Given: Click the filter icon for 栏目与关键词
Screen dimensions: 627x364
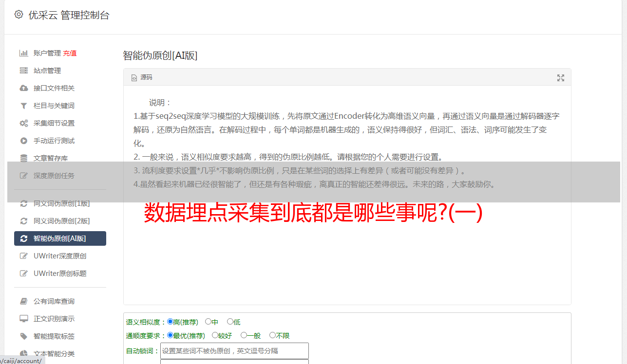Looking at the screenshot, I should click(23, 106).
